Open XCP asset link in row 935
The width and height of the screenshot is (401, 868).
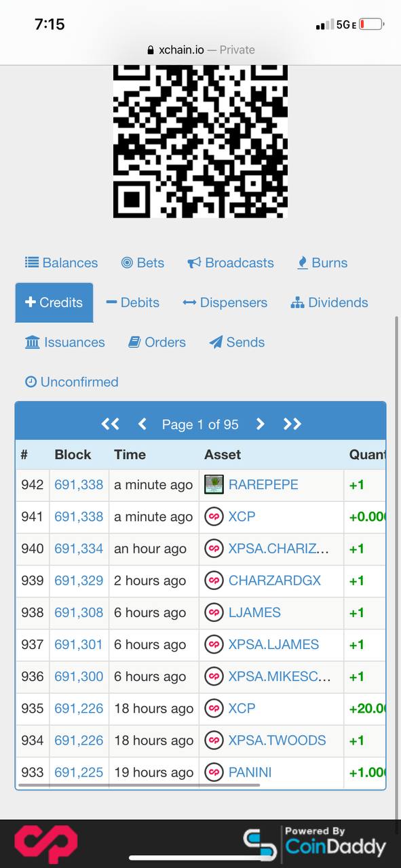tap(242, 708)
